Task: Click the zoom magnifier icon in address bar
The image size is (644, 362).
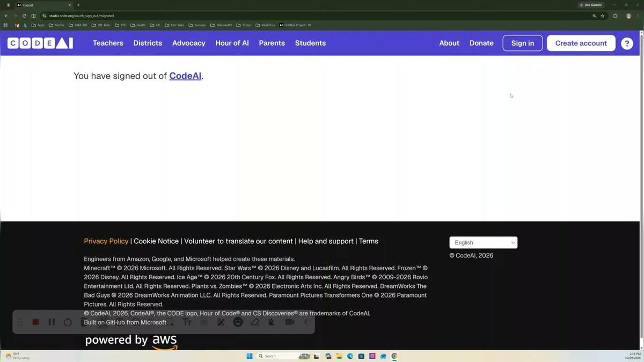Action: click(594, 16)
